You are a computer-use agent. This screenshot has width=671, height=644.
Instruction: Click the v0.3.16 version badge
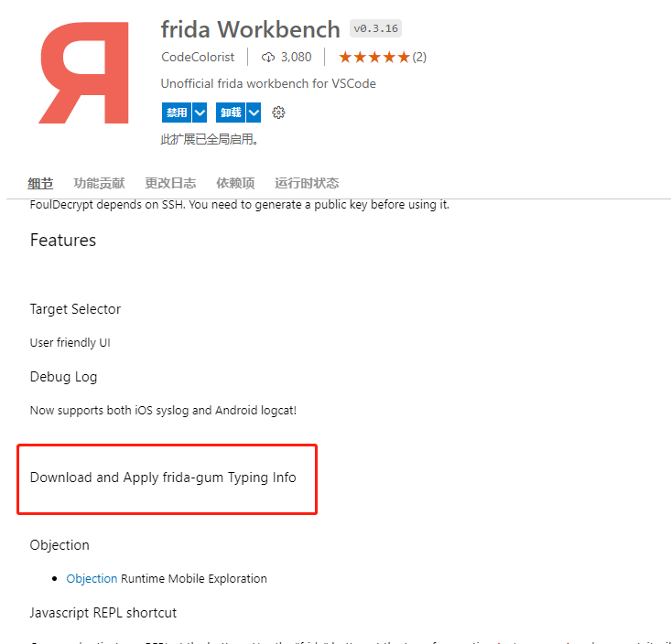pos(375,28)
